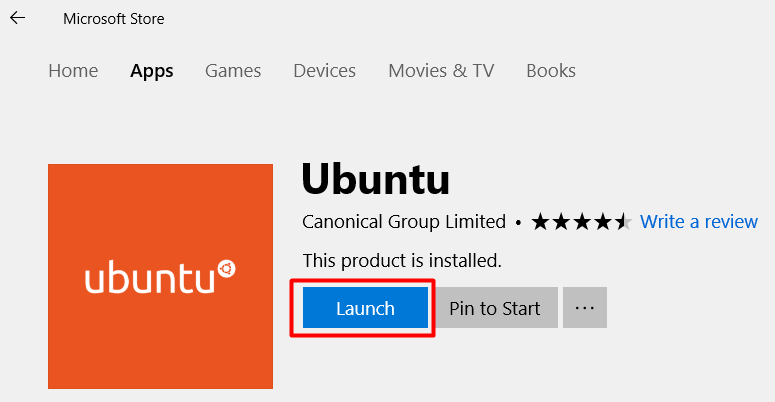Screen dimensions: 775x402
Task: Click the Microsoft Store window title
Action: click(114, 19)
